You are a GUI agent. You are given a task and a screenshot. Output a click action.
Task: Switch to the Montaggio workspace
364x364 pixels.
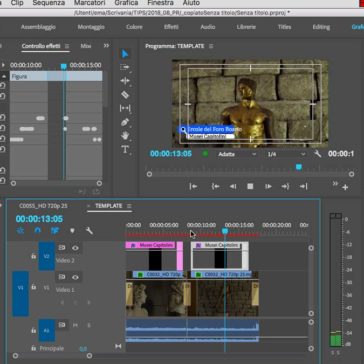91,27
